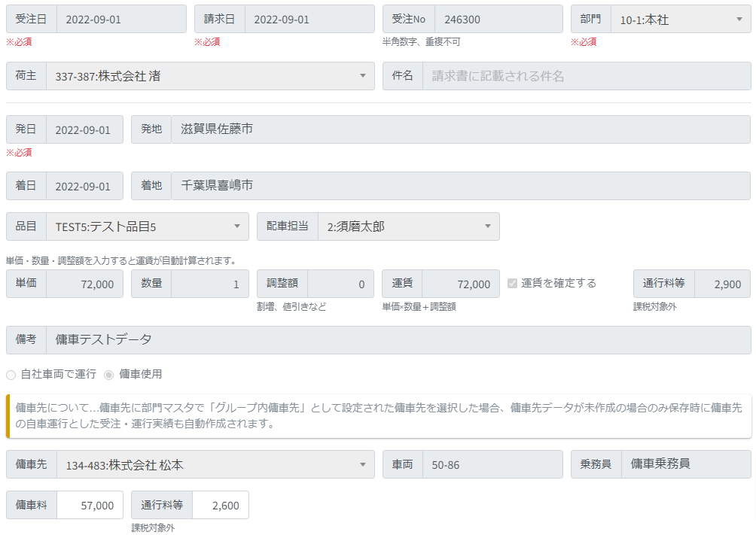Click the 件名 subject input field
This screenshot has width=756, height=535.
coord(586,76)
